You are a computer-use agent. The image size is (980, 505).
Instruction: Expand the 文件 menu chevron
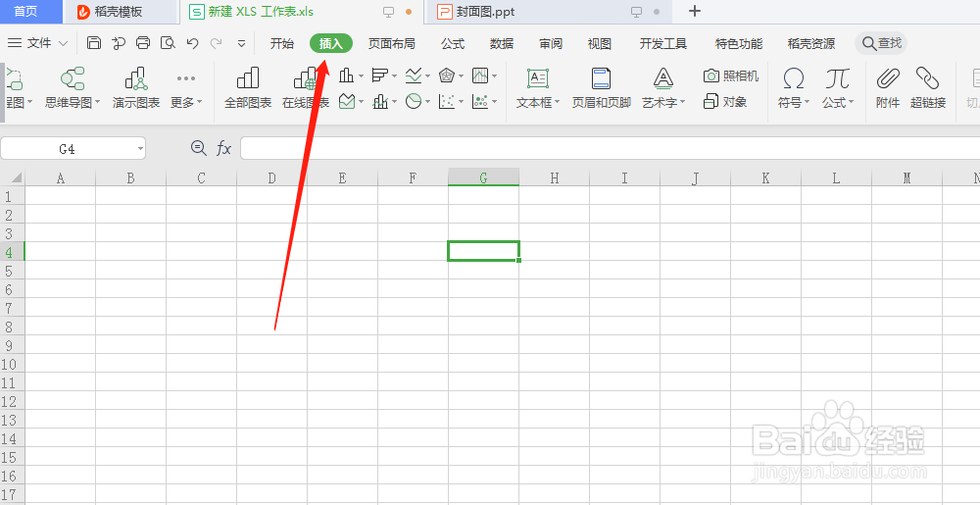(x=63, y=43)
